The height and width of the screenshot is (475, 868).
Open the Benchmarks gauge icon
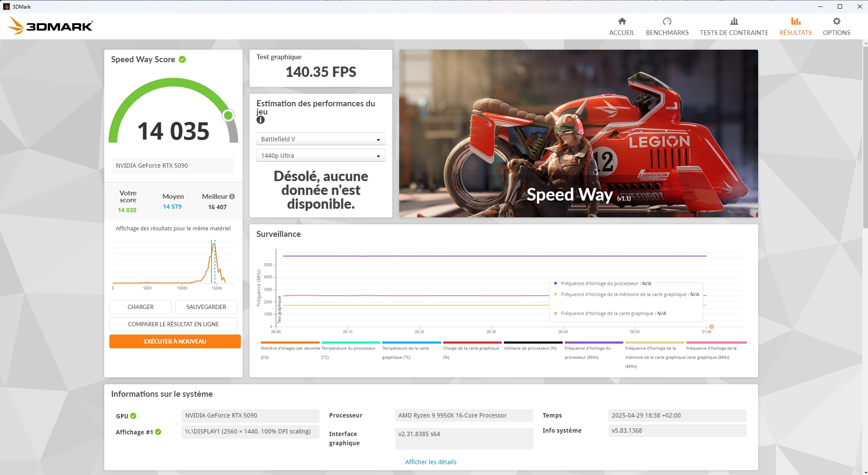667,21
